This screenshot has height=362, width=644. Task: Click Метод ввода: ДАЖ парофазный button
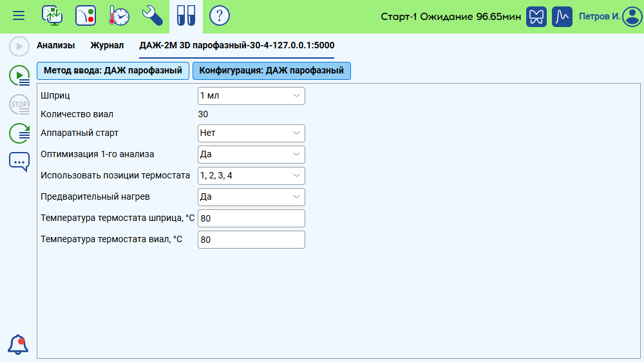pyautogui.click(x=113, y=71)
